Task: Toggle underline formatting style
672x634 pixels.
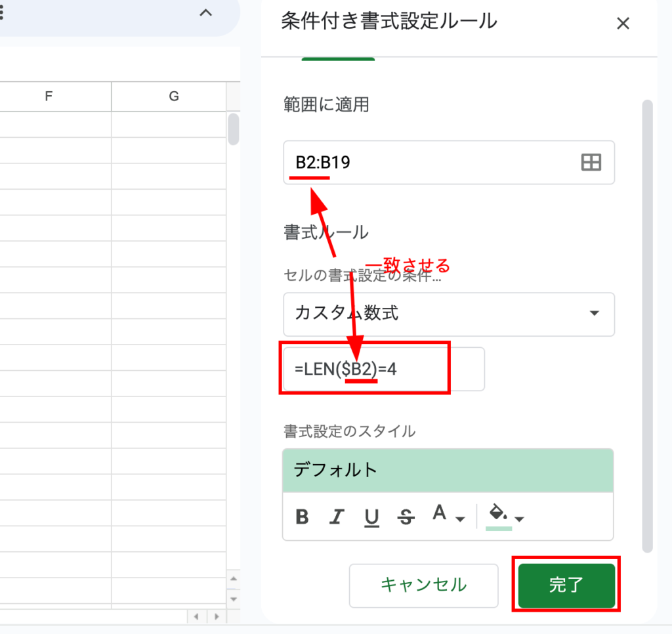Action: 371,517
